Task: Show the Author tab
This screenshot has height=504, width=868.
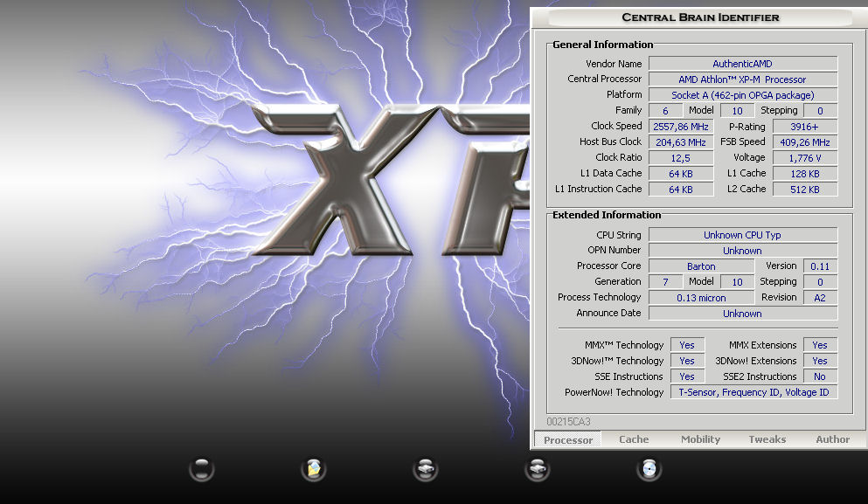Action: coord(832,439)
